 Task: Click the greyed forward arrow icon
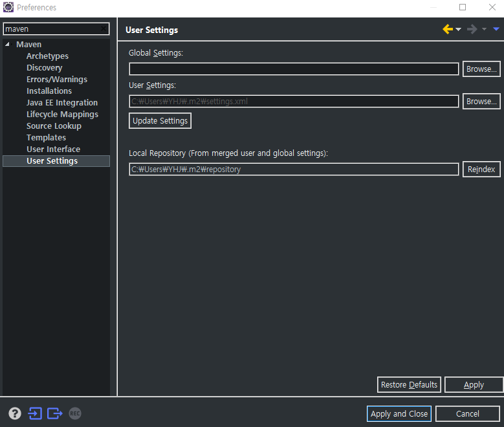(472, 29)
